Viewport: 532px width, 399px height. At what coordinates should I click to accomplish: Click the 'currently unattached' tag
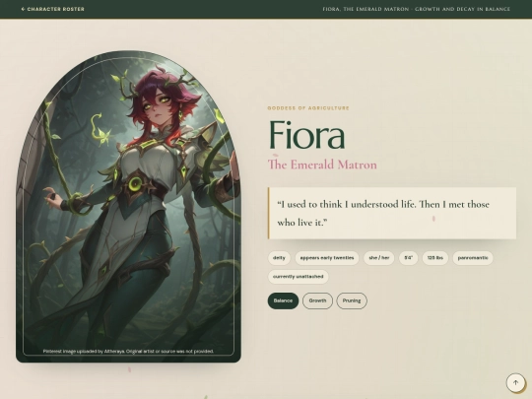tap(298, 277)
